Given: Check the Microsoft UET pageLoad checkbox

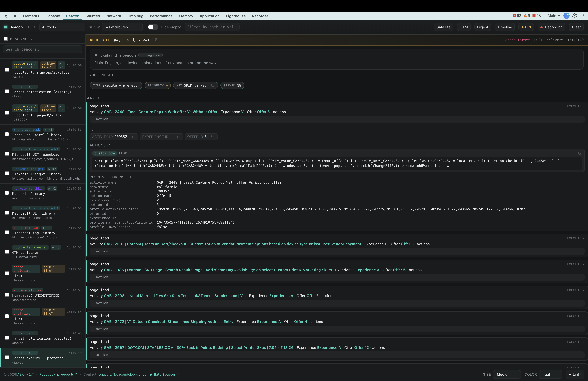Looking at the screenshot, I should click(x=7, y=154).
